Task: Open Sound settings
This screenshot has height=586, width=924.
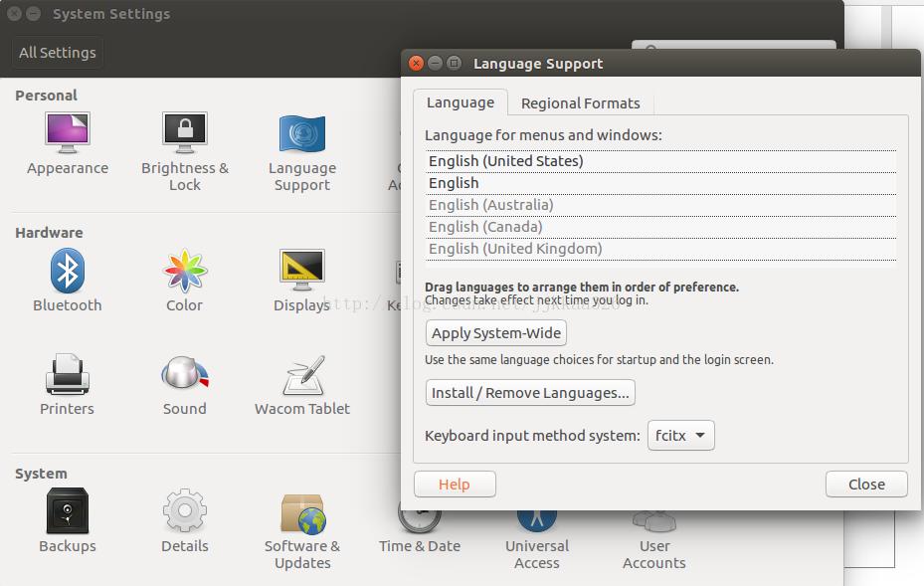Action: 184,384
